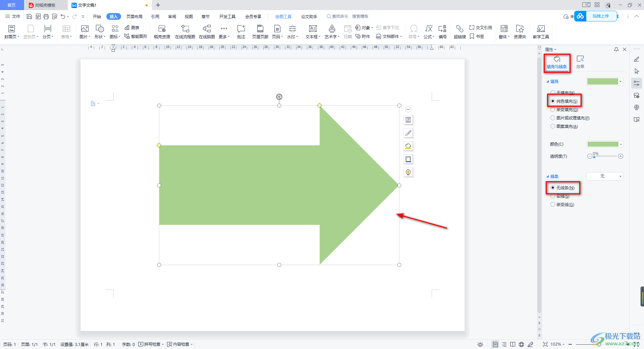Switch to the 页面布局 page layout tab
Viewport: 644px width, 349px height.
[x=134, y=16]
